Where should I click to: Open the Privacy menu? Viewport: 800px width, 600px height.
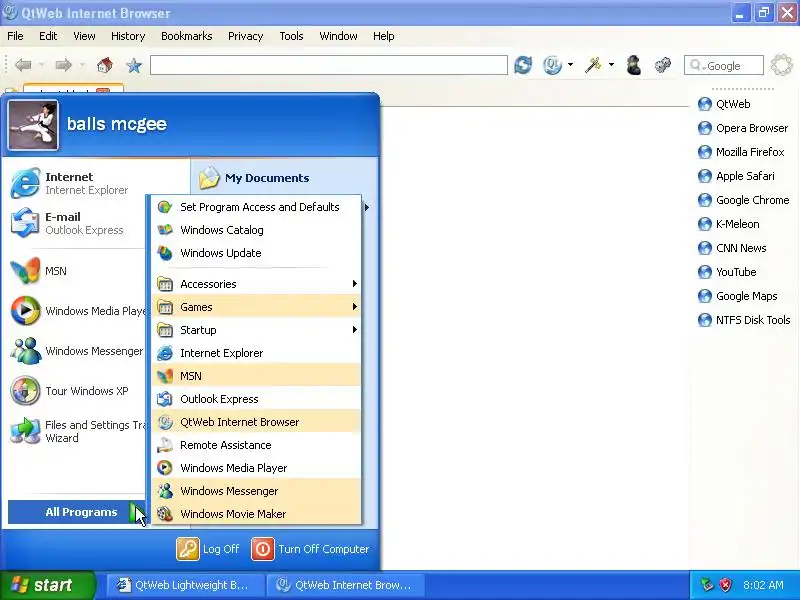[x=245, y=36]
